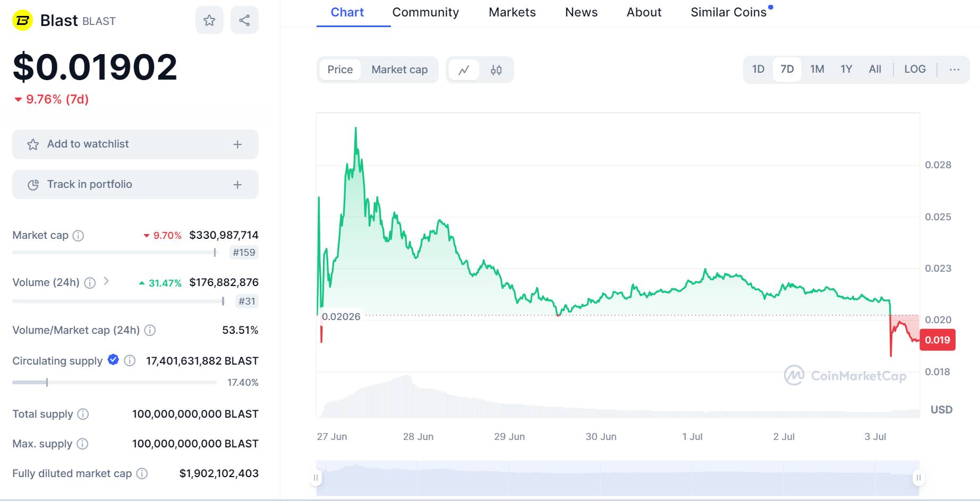Open Volume/Market cap (24h) info icon

click(150, 331)
